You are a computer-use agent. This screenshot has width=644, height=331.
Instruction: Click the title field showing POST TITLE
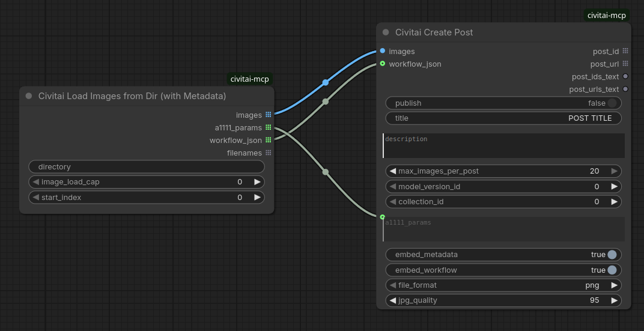503,118
